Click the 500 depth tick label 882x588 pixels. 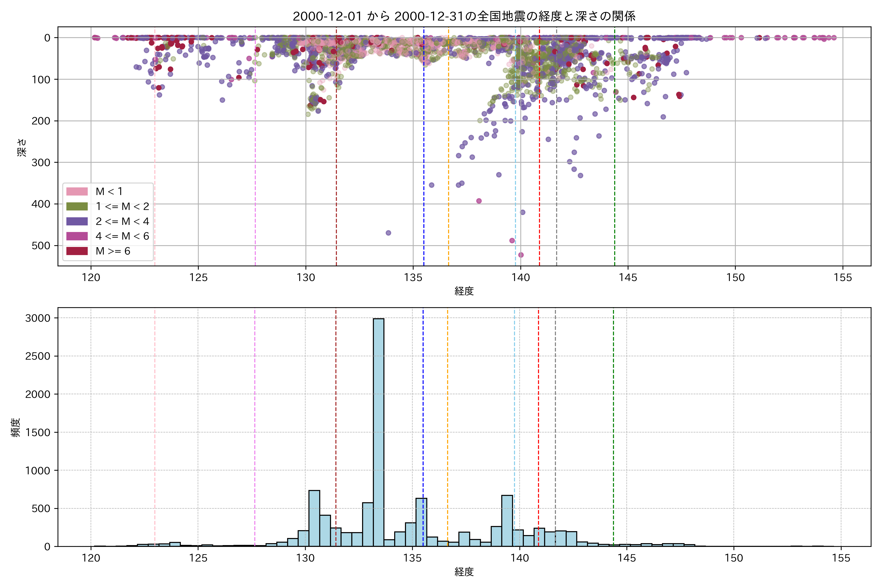tap(41, 246)
